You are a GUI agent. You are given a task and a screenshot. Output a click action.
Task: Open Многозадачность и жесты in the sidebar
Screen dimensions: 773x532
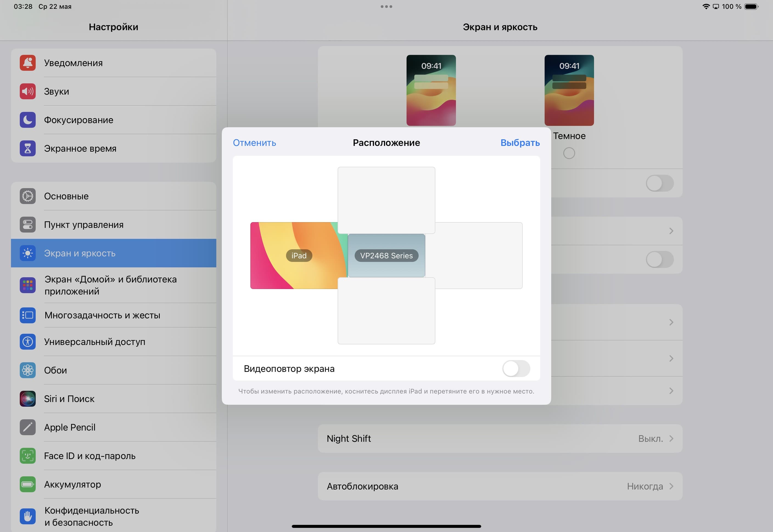click(102, 315)
